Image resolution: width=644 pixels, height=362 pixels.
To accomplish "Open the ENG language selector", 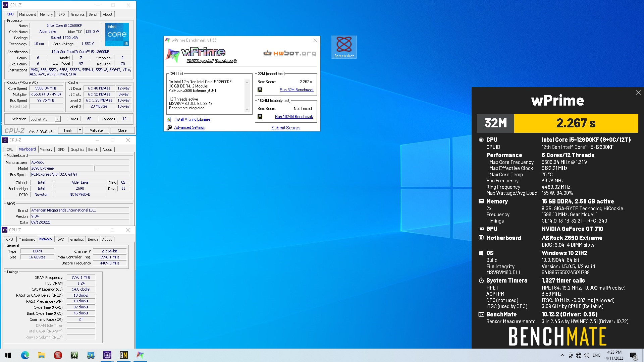I will (596, 355).
